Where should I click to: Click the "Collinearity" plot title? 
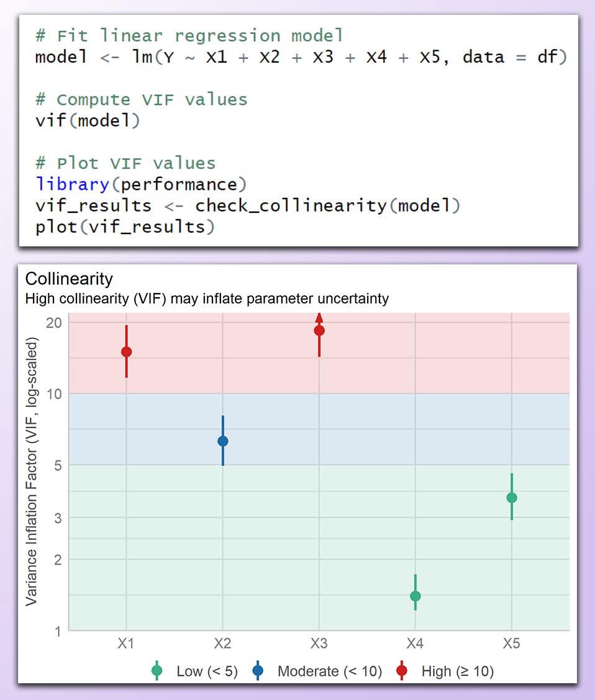click(69, 279)
